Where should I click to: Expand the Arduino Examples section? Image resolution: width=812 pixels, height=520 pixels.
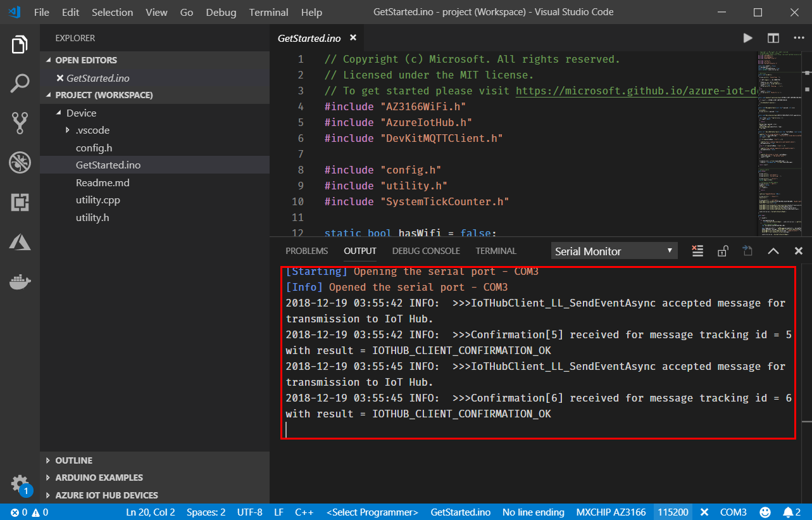click(x=154, y=478)
